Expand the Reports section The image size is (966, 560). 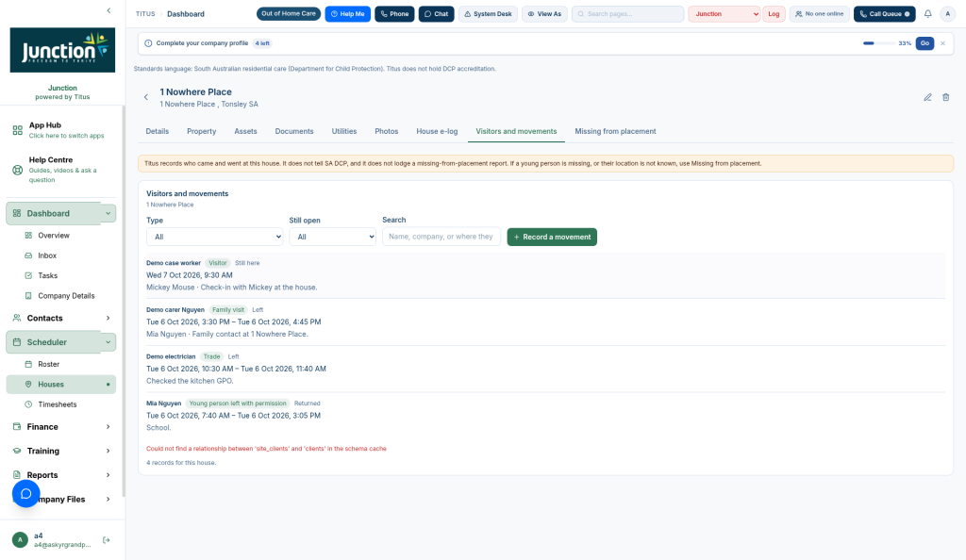pyautogui.click(x=61, y=475)
